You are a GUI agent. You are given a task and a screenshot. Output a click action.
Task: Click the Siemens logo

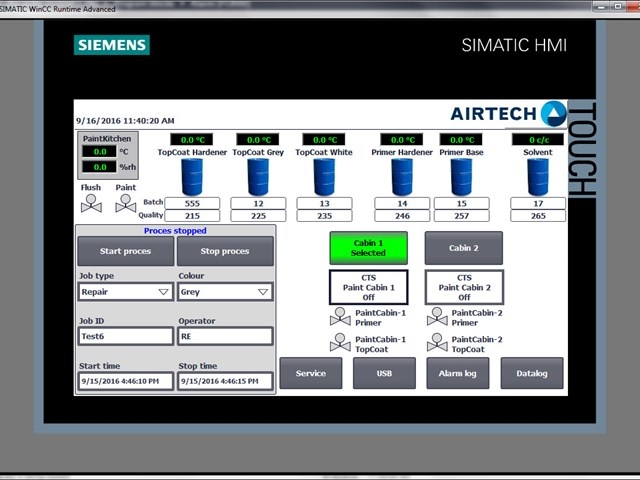[112, 45]
